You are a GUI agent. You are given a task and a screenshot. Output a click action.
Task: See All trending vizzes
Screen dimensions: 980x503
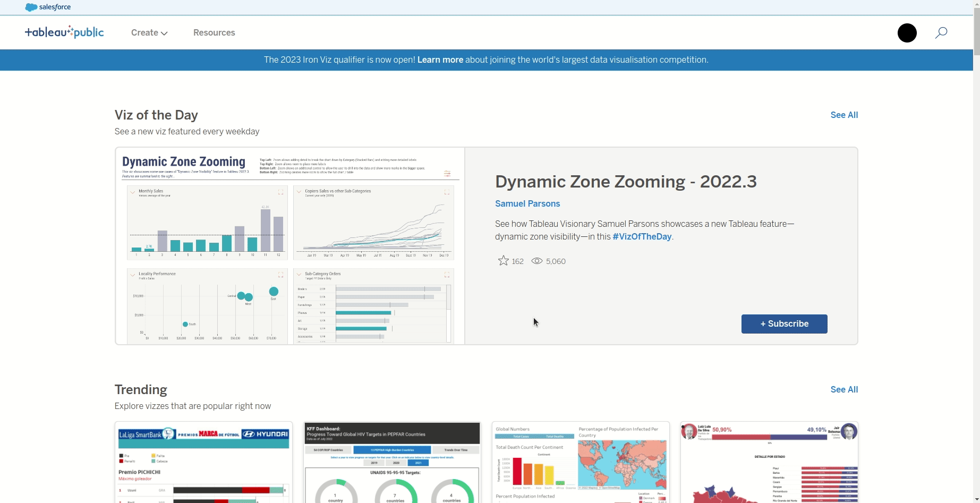[844, 390]
